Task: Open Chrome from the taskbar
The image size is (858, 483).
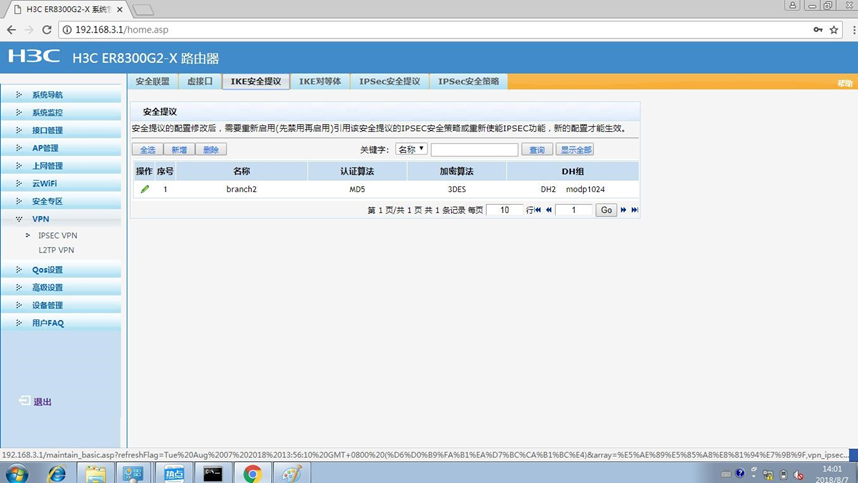Action: (x=252, y=473)
